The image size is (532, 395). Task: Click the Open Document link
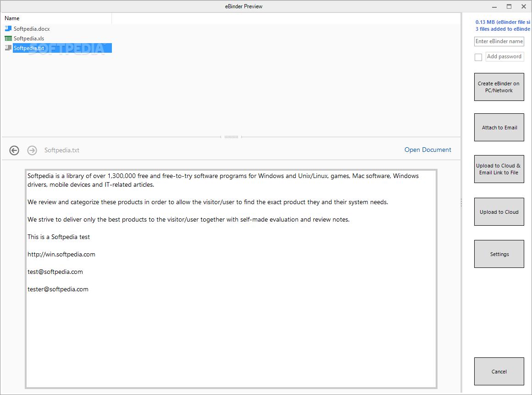pos(428,150)
